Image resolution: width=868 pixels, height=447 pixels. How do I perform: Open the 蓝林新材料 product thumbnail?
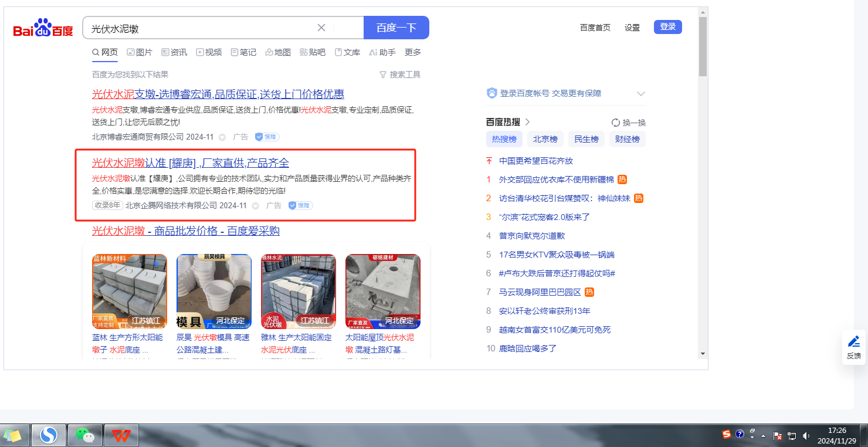coord(130,292)
